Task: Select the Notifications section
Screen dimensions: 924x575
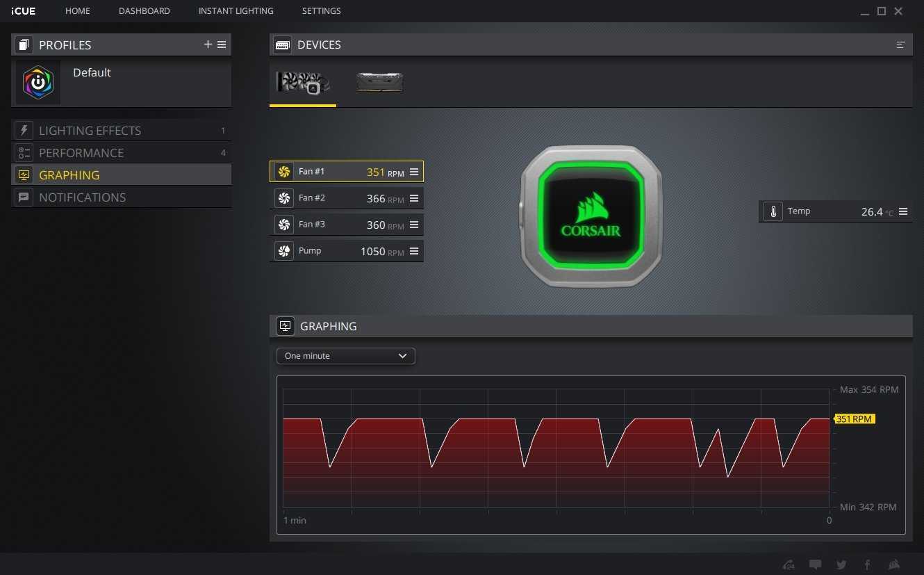Action: point(82,197)
